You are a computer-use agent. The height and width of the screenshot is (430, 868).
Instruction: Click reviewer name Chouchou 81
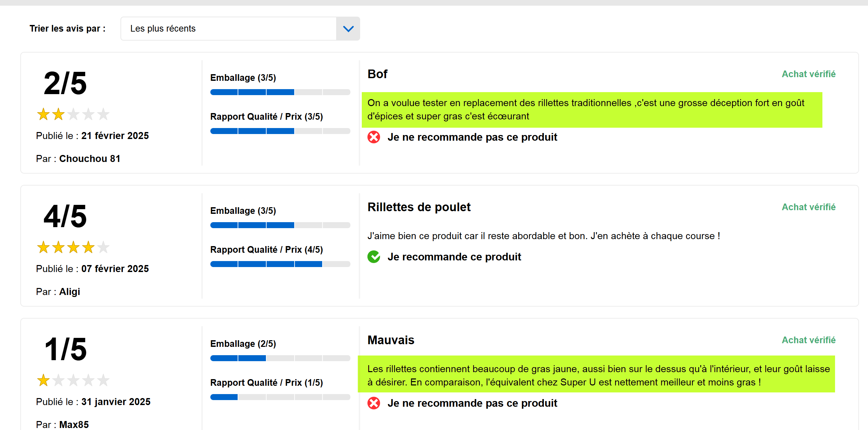tap(90, 159)
